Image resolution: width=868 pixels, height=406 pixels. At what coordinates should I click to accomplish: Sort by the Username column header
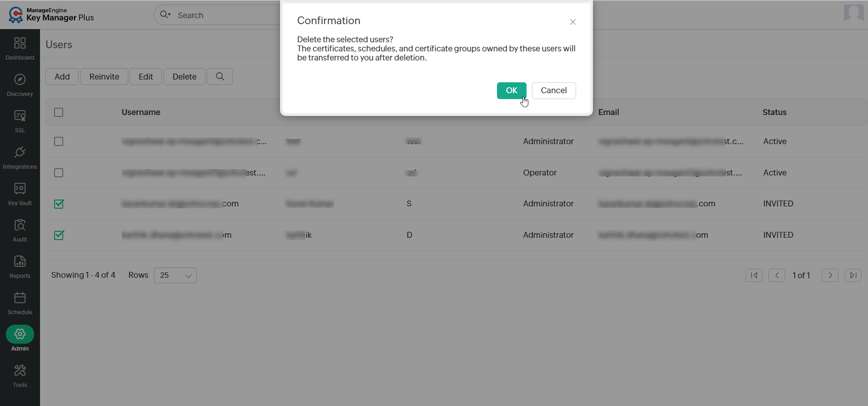(x=141, y=112)
